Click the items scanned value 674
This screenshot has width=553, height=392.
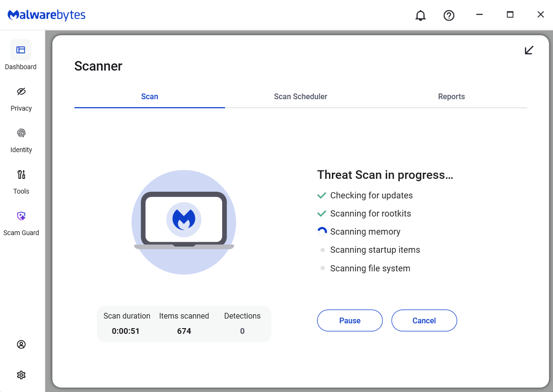pyautogui.click(x=184, y=331)
